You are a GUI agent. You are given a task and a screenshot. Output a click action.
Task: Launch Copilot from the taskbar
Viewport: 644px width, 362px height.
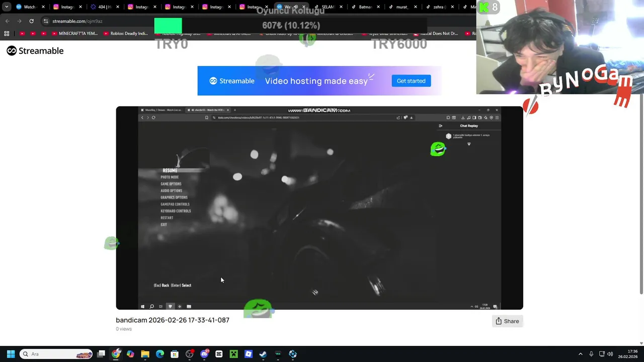point(130,354)
